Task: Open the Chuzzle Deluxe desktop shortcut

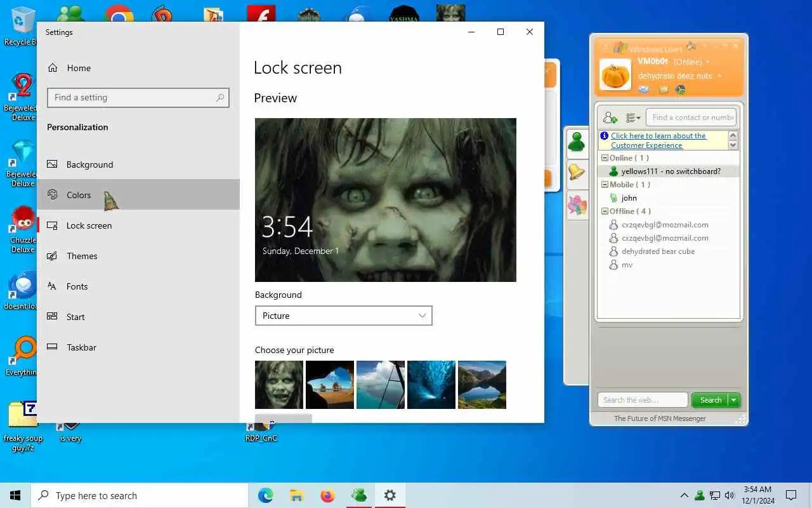Action: (23, 230)
